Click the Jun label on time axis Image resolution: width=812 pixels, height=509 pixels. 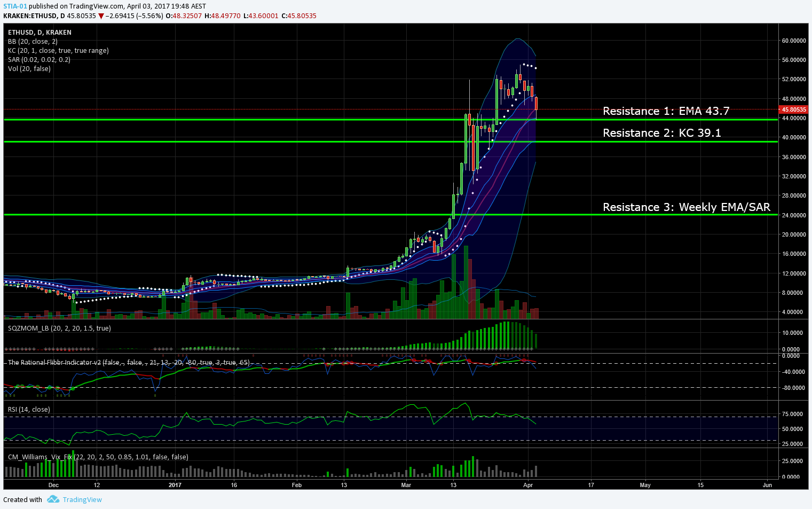point(767,485)
